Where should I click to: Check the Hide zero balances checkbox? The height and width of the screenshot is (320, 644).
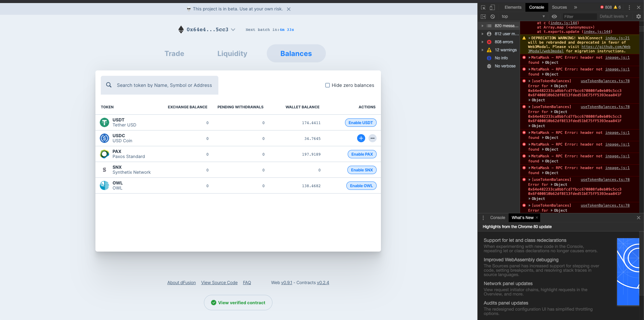tap(327, 85)
